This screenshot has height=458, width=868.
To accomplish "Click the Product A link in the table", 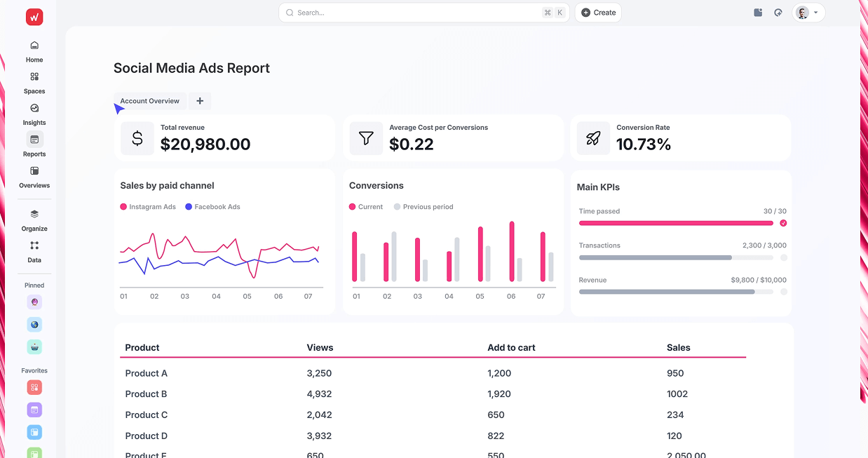I will pos(146,373).
